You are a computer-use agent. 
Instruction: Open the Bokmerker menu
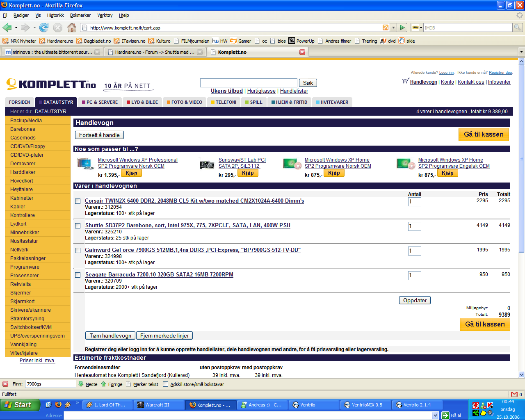pos(80,15)
